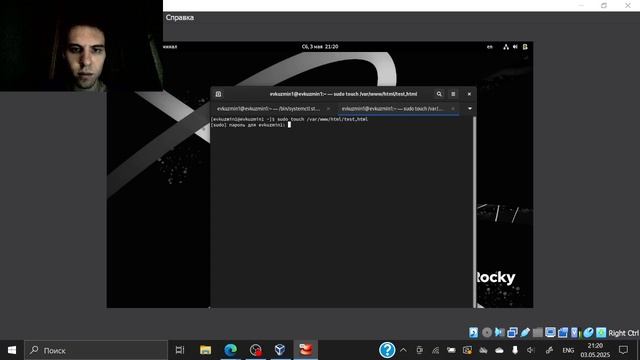Image resolution: width=640 pixels, height=360 pixels.
Task: Open the taskbar clock 21:20 03.05.2025
Action: [x=595, y=350]
